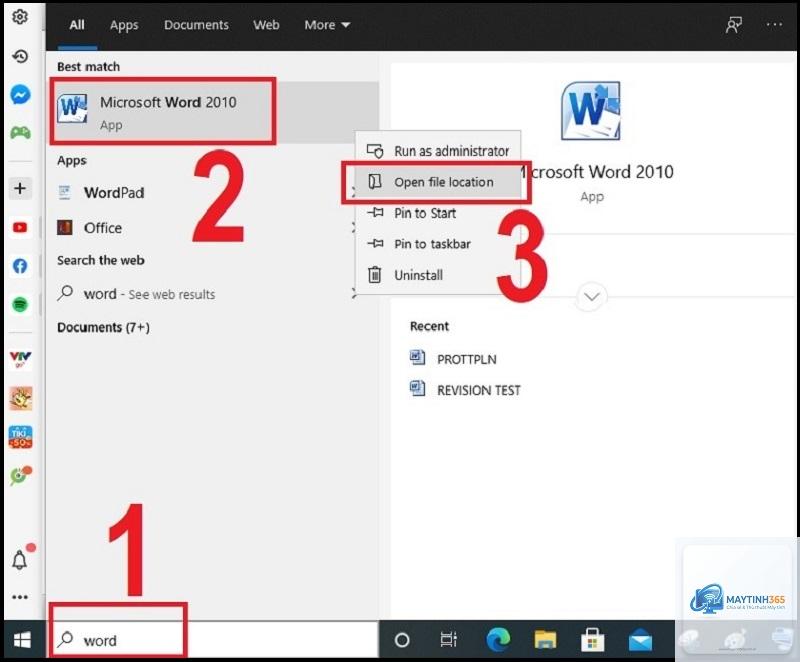The width and height of the screenshot is (800, 662).
Task: Switch to the Web tab
Action: [x=266, y=25]
